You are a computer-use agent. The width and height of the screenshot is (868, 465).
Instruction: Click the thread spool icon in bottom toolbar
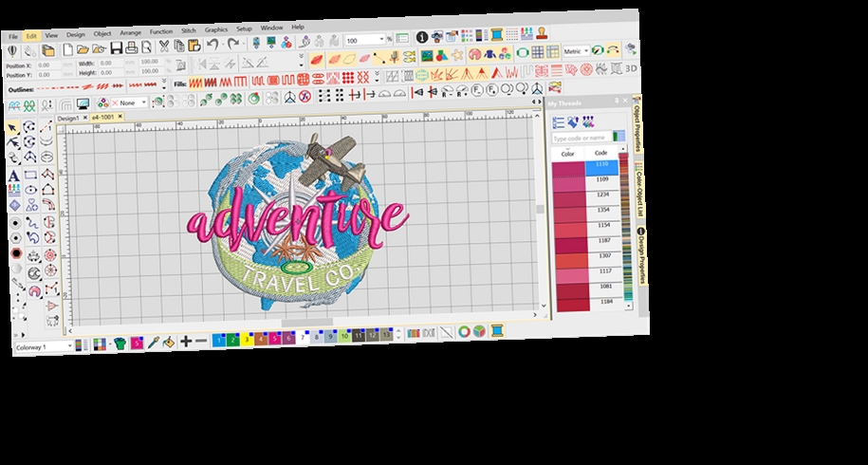[x=496, y=330]
